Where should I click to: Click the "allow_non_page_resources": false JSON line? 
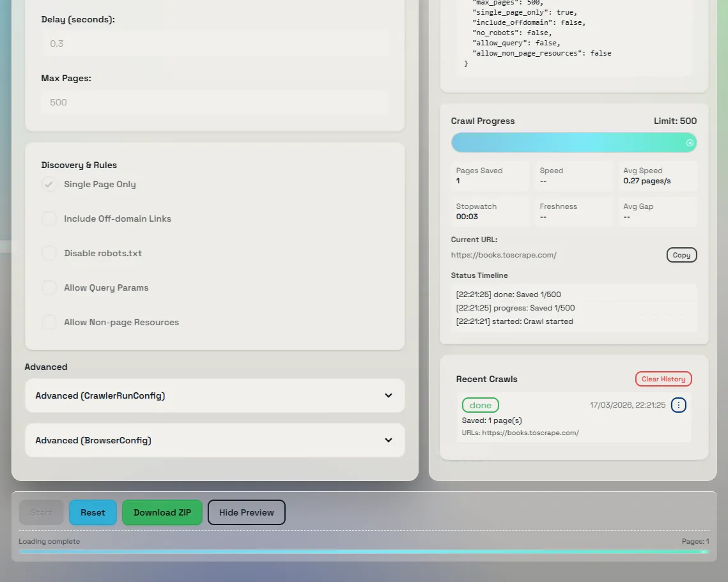click(x=542, y=54)
